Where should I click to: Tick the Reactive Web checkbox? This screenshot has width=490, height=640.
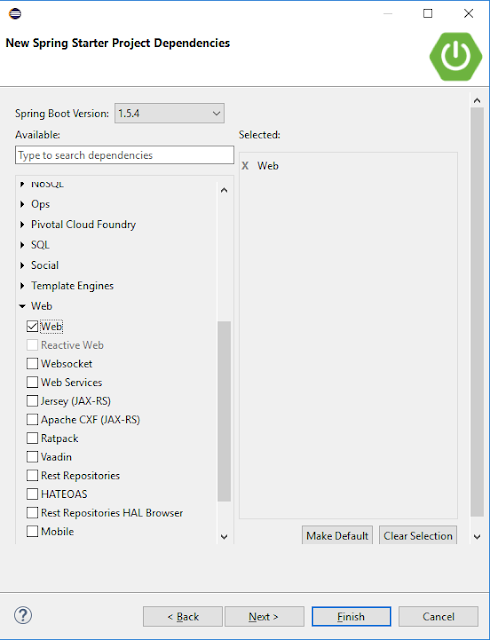coord(32,345)
